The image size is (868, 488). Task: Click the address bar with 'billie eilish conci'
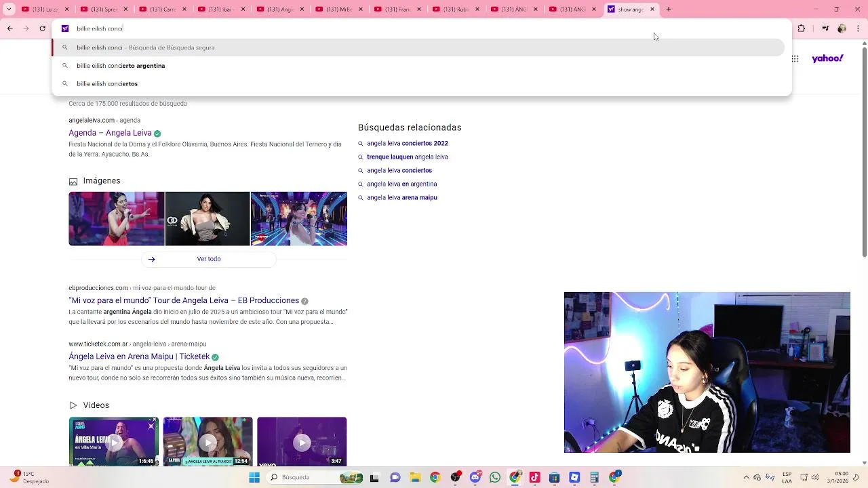[420, 28]
